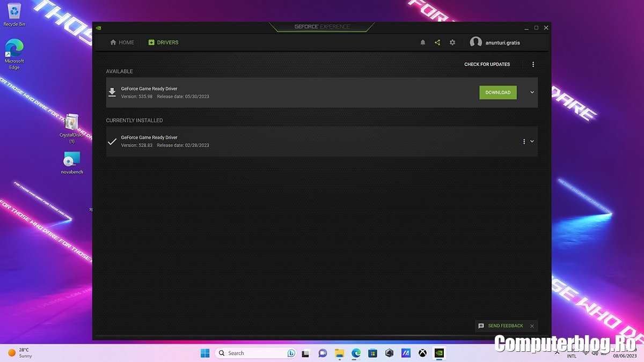This screenshot has width=644, height=362.
Task: Expand the available driver 535.98 details
Action: tap(532, 92)
